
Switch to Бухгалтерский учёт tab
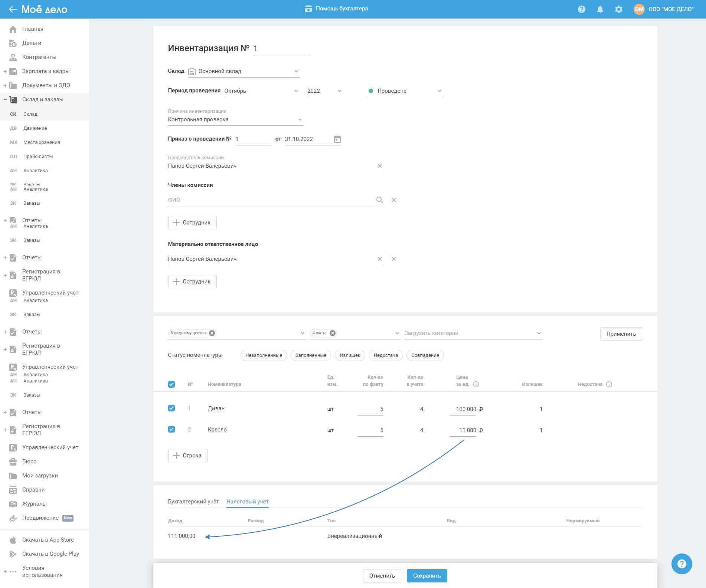coord(193,502)
